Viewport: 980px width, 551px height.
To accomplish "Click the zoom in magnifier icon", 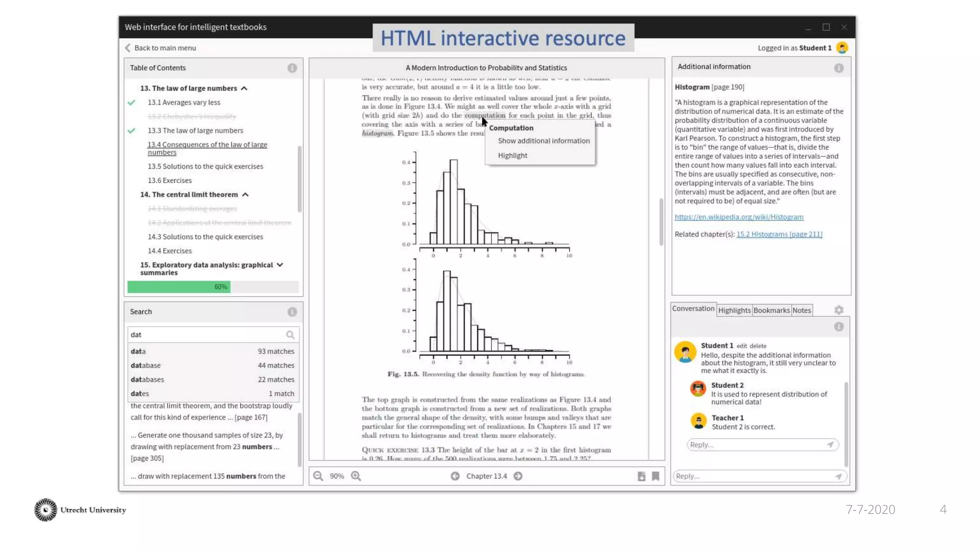I will [x=356, y=476].
